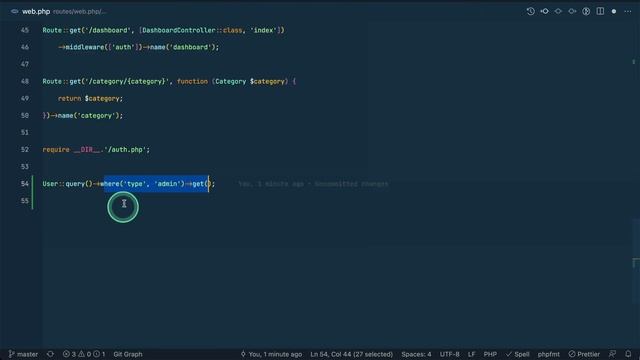The height and width of the screenshot is (360, 640).
Task: Split the editor to the right
Action: (600, 11)
